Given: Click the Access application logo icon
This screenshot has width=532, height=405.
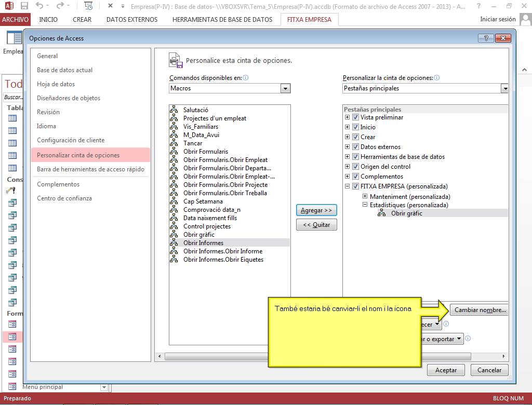Looking at the screenshot, I should point(9,6).
